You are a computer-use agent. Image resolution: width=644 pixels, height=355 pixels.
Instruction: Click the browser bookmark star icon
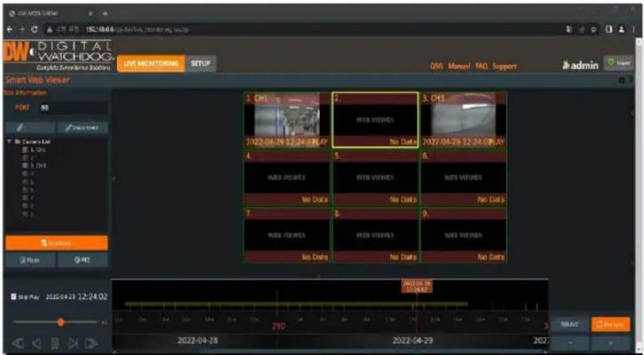594,29
